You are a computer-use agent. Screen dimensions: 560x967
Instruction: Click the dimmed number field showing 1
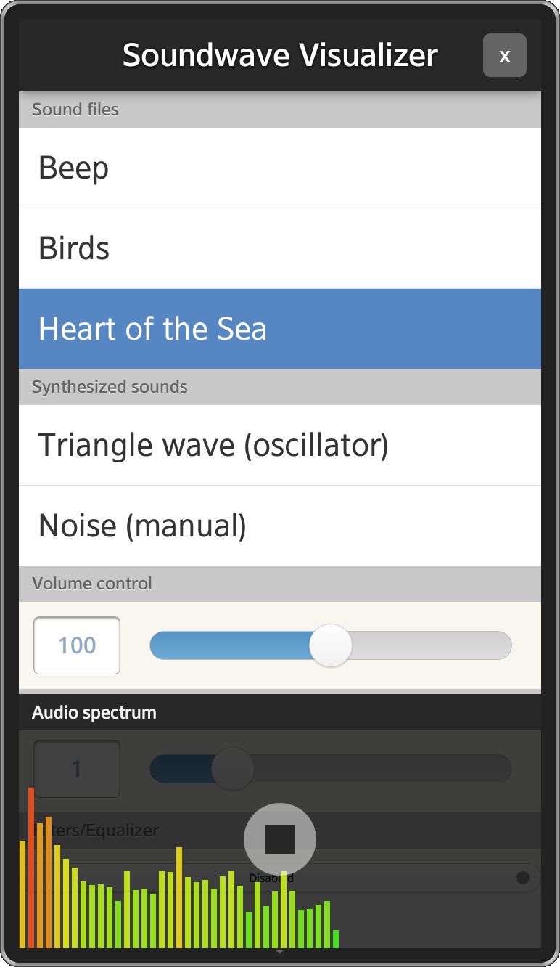pos(77,769)
